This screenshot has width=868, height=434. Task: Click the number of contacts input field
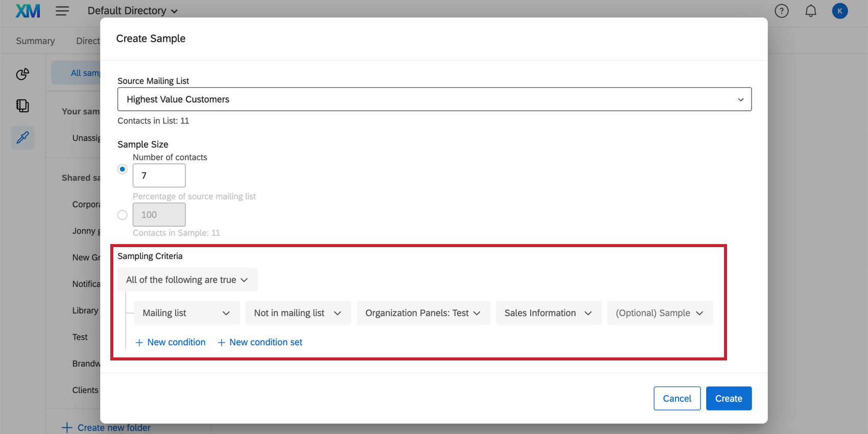click(159, 176)
